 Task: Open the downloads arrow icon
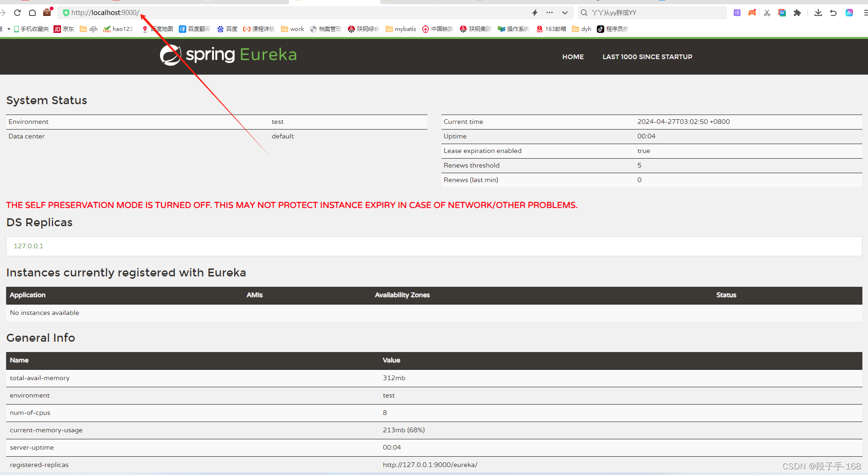click(818, 13)
